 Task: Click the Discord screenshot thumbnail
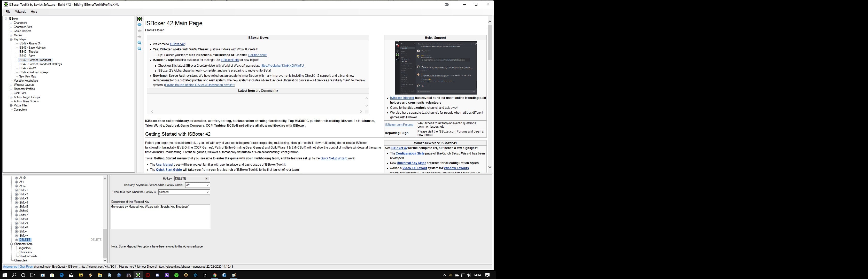[x=436, y=68]
